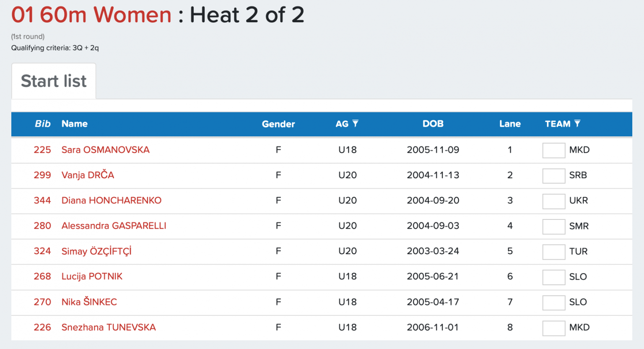This screenshot has width=644, height=349.
Task: Click the SLO flag image for Lucija Potnik
Action: coord(553,277)
